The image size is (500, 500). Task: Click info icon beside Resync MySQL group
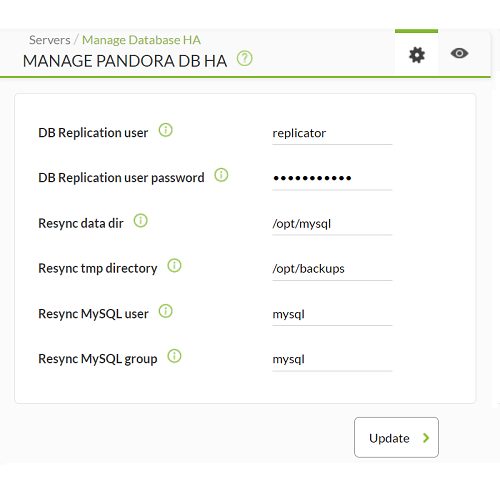(x=174, y=356)
